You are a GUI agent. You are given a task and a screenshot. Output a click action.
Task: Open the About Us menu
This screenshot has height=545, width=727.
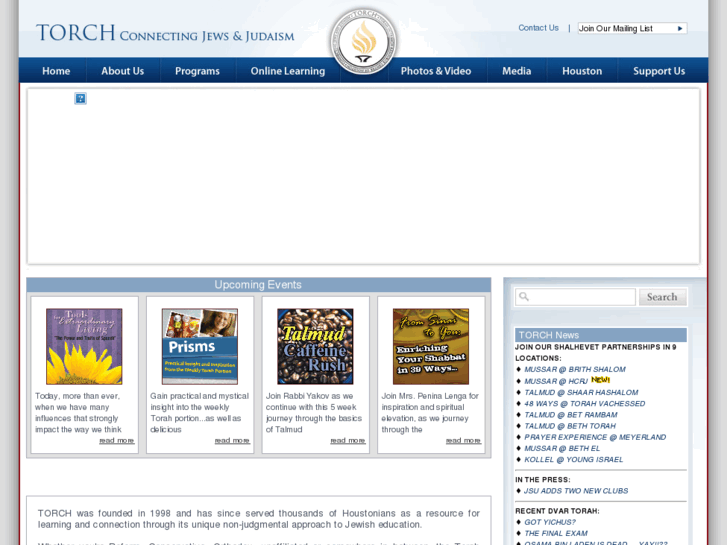[x=122, y=71]
